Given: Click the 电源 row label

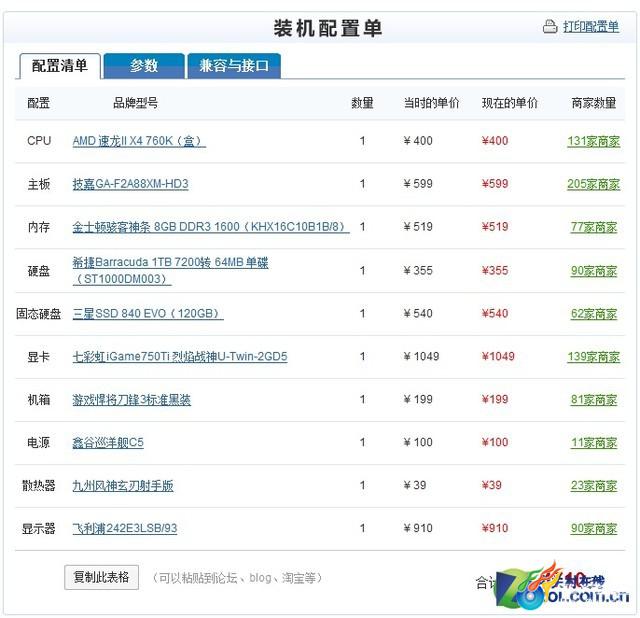Looking at the screenshot, I should pos(39,442).
